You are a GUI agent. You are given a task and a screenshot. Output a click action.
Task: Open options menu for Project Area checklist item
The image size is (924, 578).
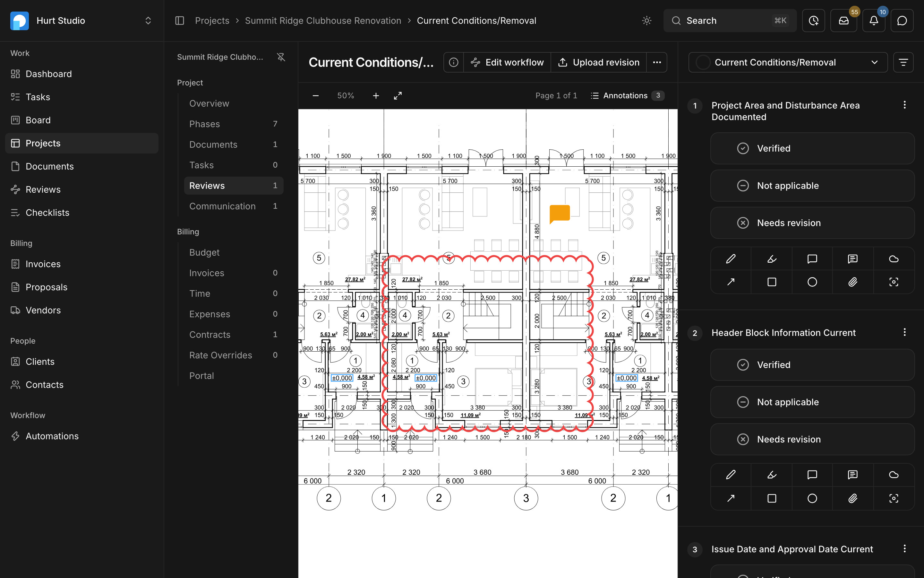tap(904, 105)
